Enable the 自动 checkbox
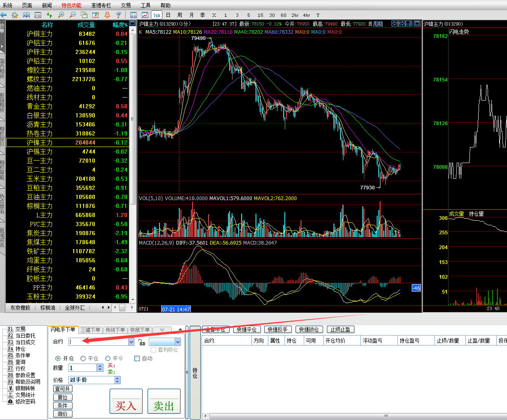The width and height of the screenshot is (507, 420). [137, 359]
